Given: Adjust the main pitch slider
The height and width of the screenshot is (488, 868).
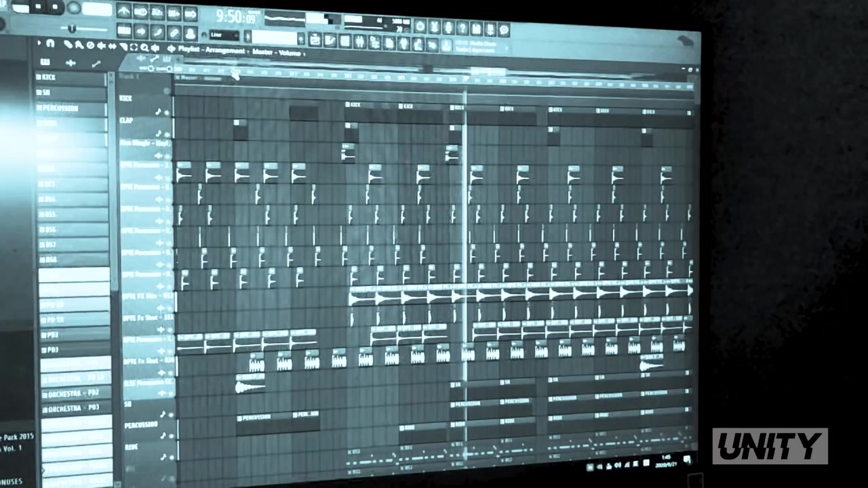Looking at the screenshot, I should click(x=72, y=28).
